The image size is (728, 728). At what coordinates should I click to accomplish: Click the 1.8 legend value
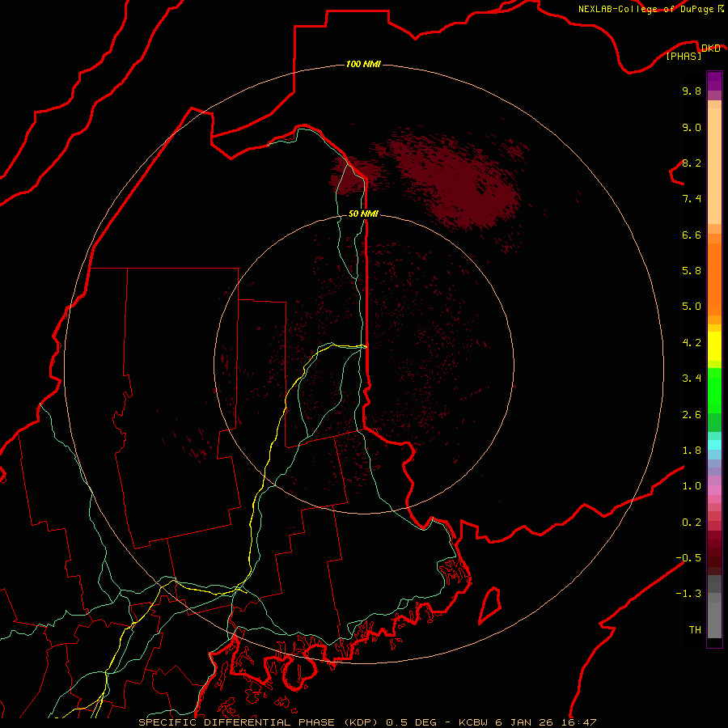click(x=692, y=451)
